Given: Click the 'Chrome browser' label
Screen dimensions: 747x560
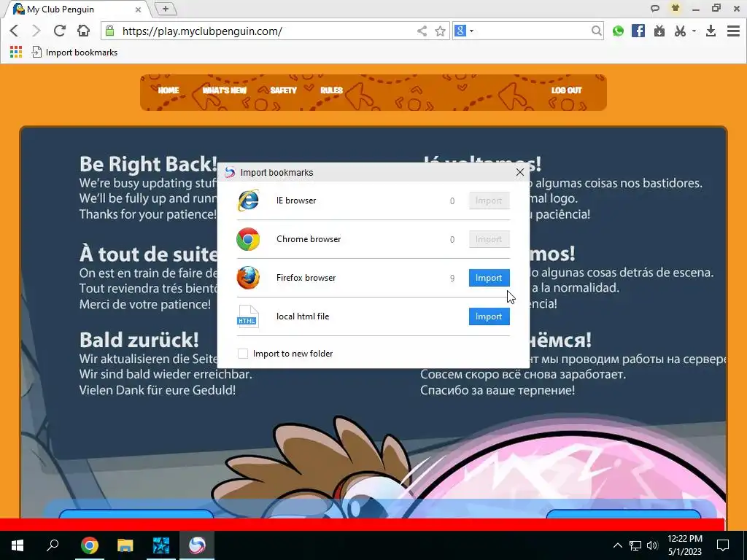Looking at the screenshot, I should click(x=309, y=239).
